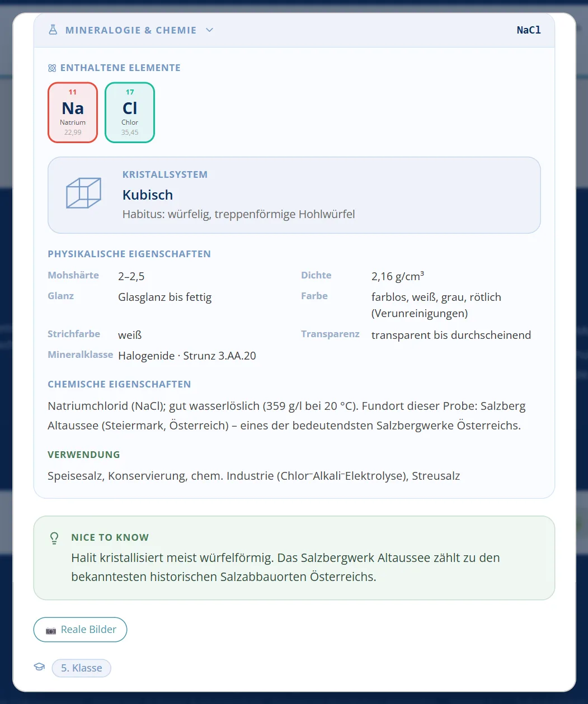This screenshot has height=704, width=588.
Task: Select the Na Natrium element tile
Action: pyautogui.click(x=73, y=112)
